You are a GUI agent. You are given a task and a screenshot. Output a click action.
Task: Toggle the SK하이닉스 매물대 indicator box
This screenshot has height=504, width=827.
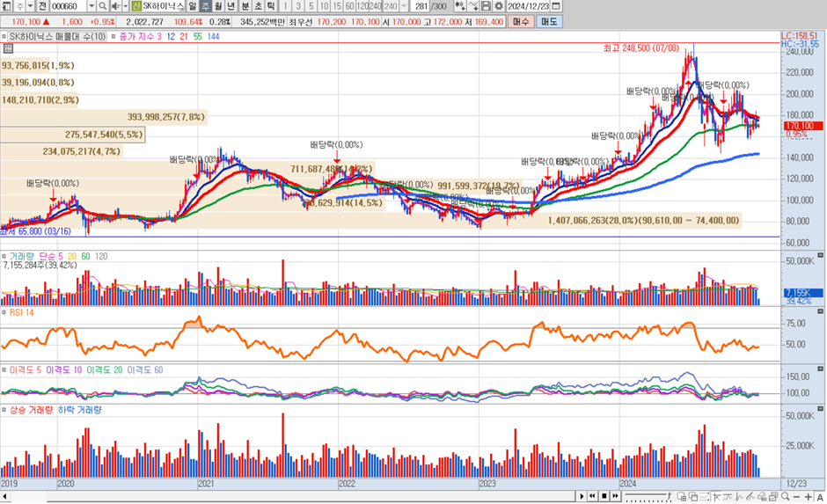point(5,36)
